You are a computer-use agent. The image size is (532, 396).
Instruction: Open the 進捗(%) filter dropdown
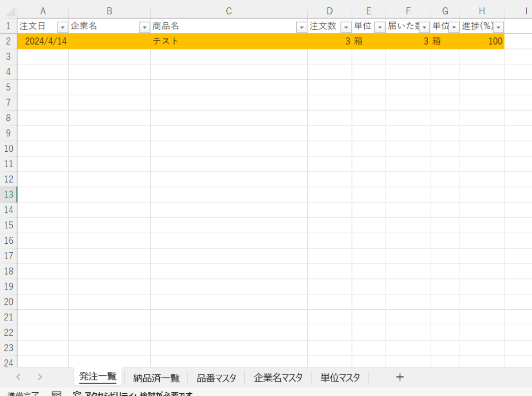click(498, 27)
